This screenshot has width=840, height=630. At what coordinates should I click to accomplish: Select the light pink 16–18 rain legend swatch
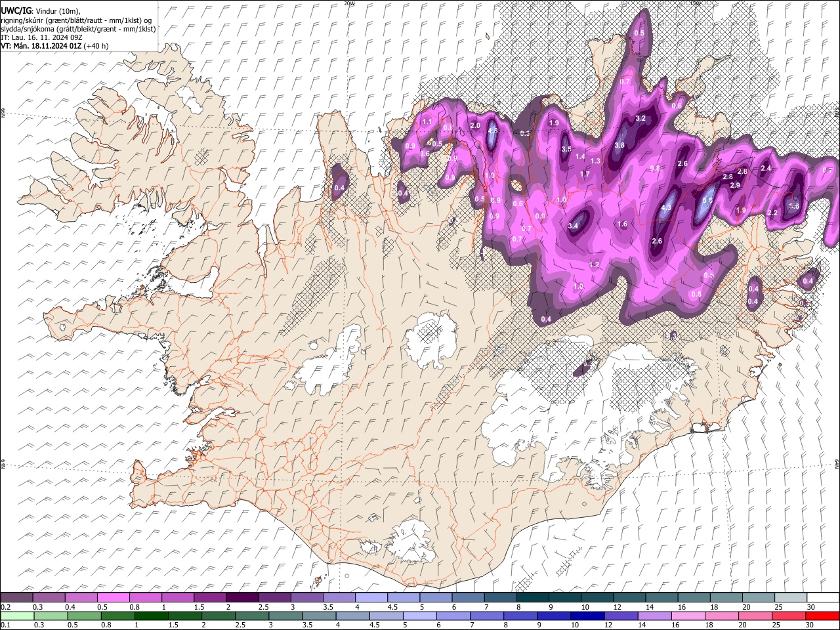click(x=689, y=616)
